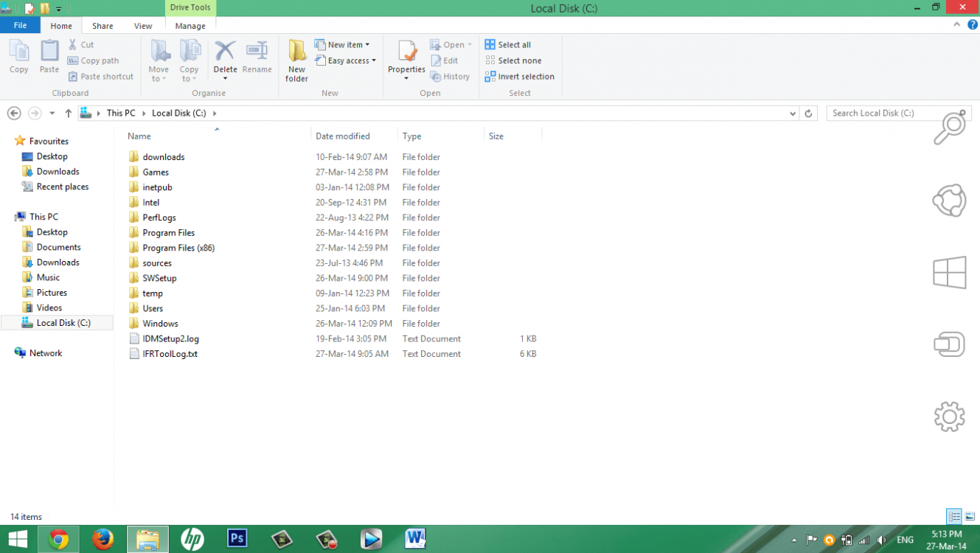Switch to the Home ribbon tab

pyautogui.click(x=61, y=26)
